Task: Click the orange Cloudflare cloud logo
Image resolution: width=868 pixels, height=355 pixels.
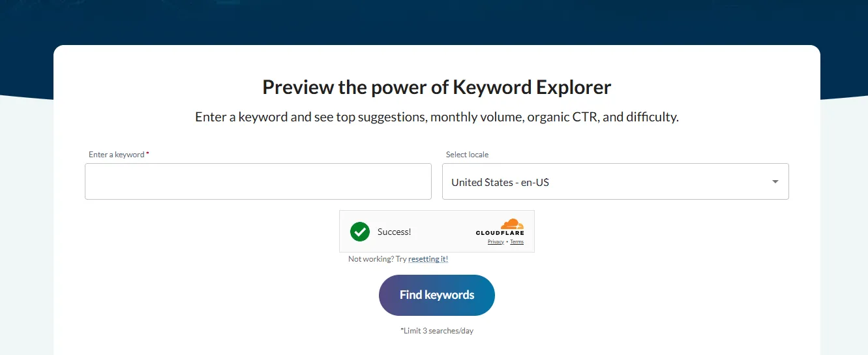Action: point(512,224)
